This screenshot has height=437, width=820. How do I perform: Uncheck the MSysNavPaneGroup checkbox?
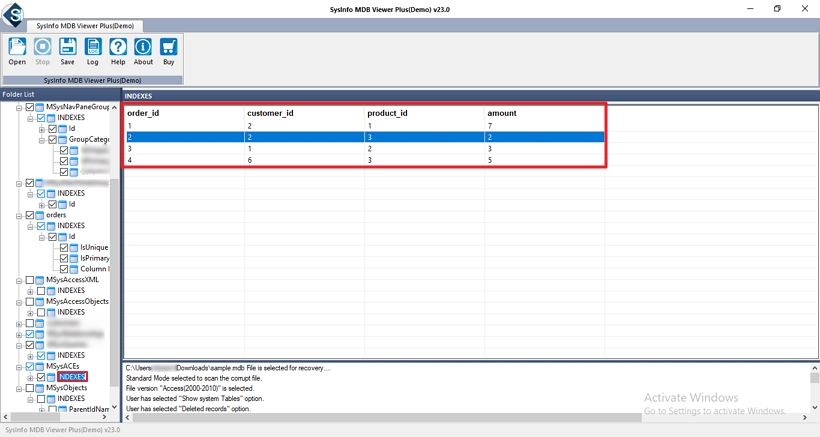coord(30,107)
